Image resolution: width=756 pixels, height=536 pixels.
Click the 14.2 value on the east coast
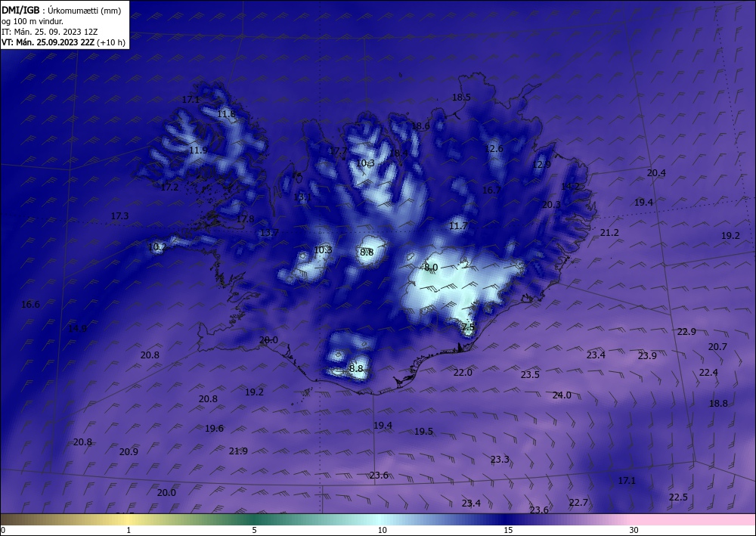pos(570,187)
